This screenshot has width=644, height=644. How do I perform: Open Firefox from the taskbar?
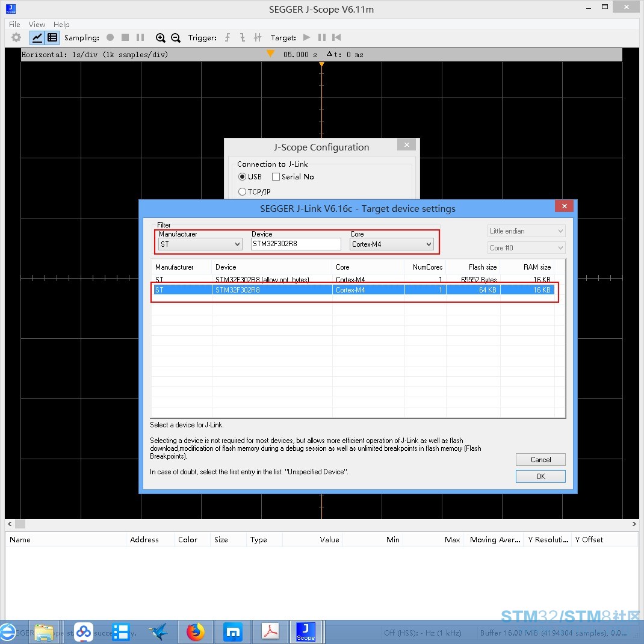pyautogui.click(x=196, y=632)
